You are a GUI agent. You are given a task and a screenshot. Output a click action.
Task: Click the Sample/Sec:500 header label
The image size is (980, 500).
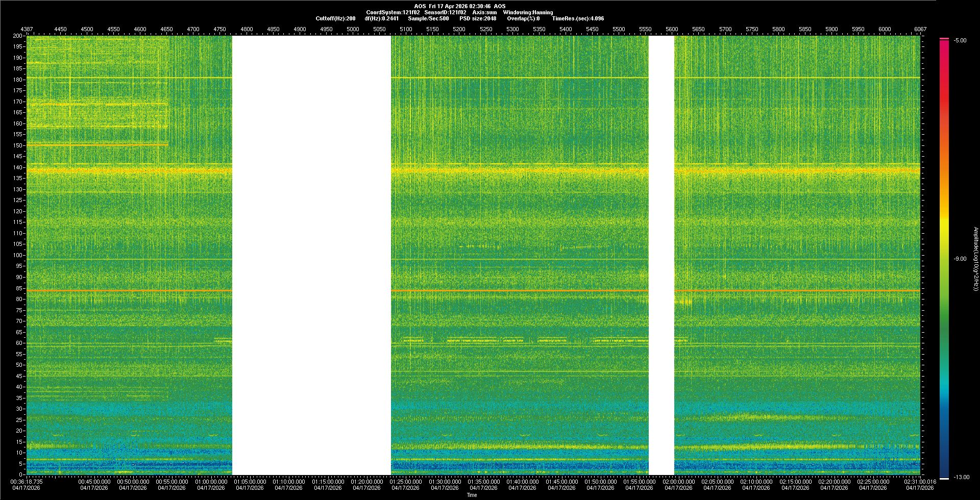click(428, 18)
